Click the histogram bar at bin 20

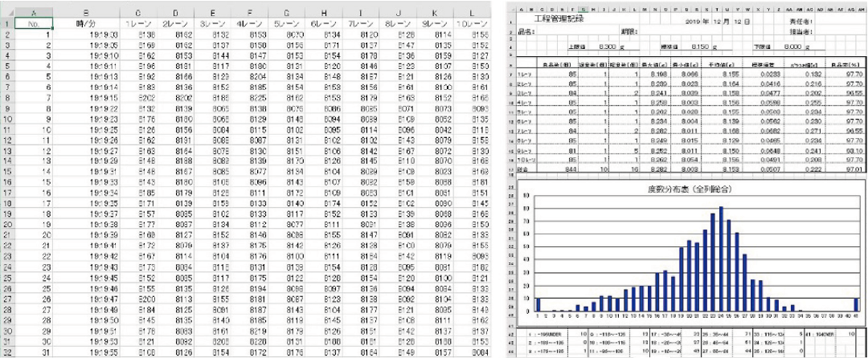point(690,275)
